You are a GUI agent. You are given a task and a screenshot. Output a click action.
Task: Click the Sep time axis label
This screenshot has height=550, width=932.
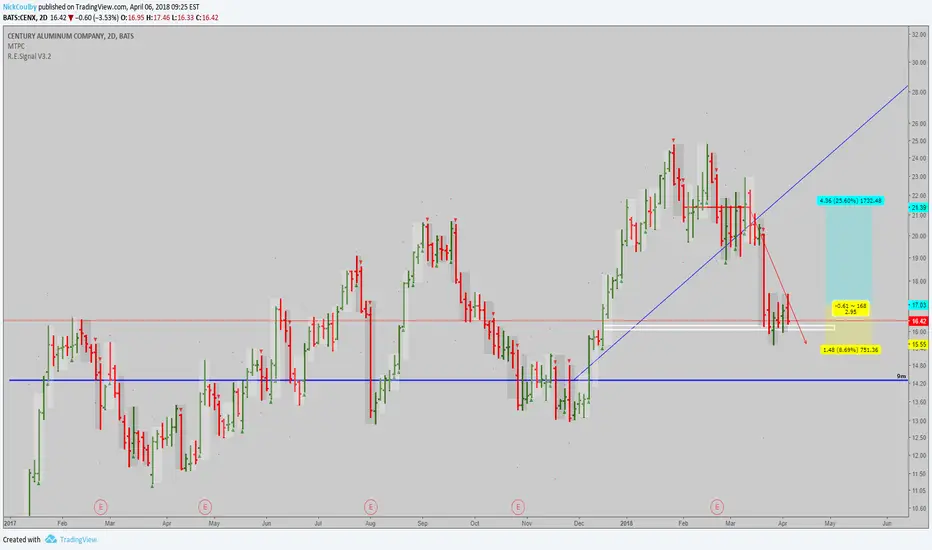(423, 524)
